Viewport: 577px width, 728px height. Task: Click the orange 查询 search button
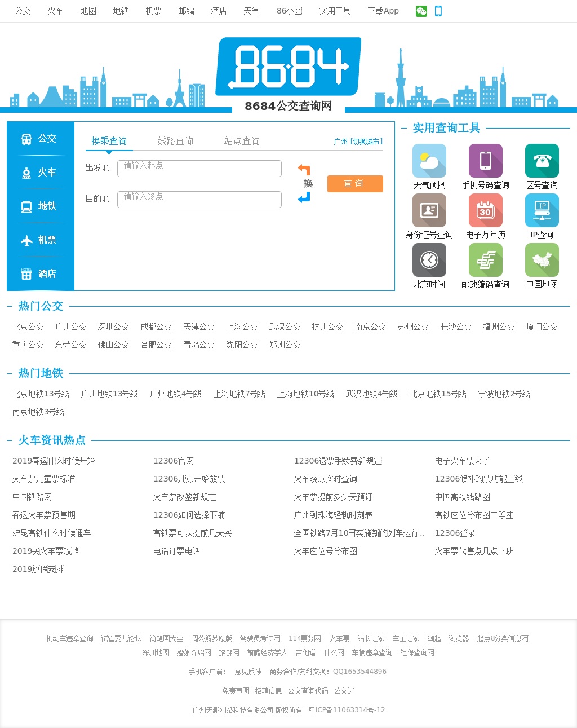click(x=355, y=184)
